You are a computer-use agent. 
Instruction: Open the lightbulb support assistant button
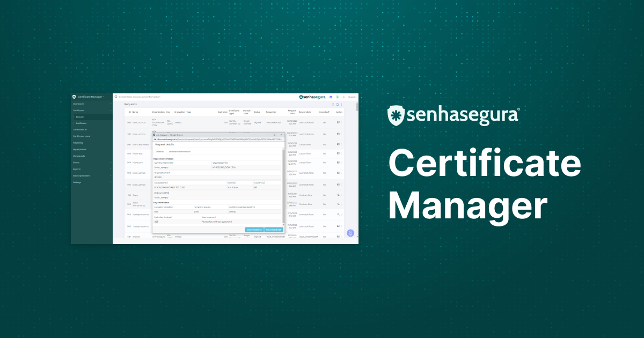[x=350, y=233]
